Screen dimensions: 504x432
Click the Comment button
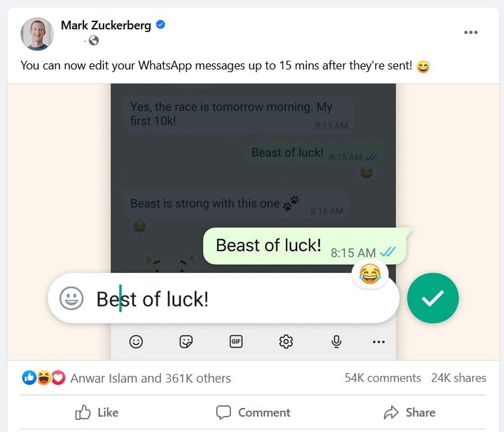(x=253, y=413)
